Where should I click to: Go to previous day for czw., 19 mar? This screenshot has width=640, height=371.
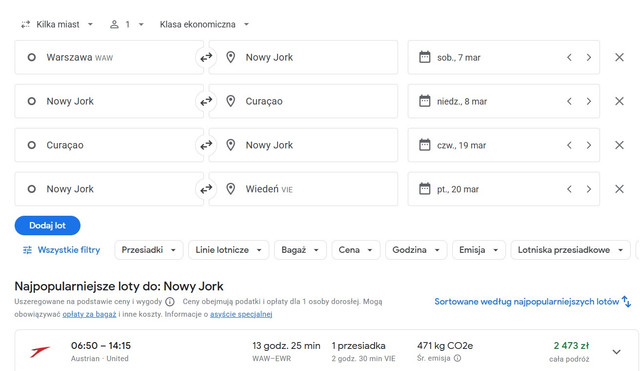(x=569, y=145)
